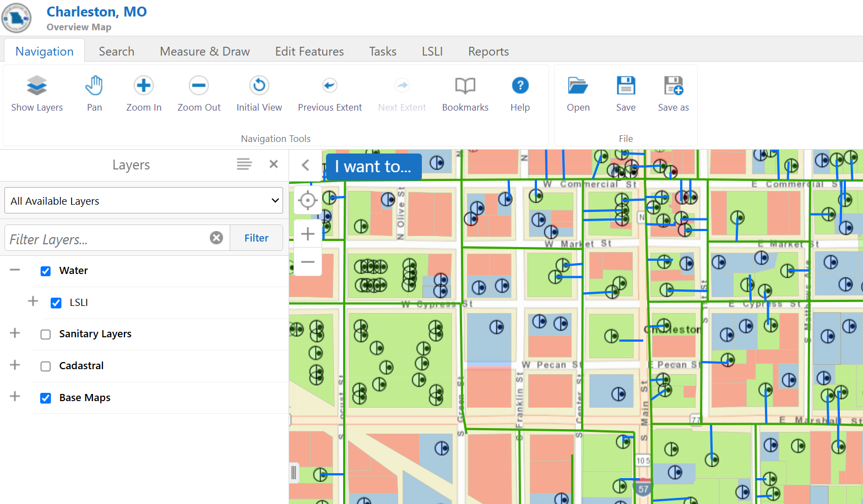Switch to the Measure & Draw tab

pos(204,52)
